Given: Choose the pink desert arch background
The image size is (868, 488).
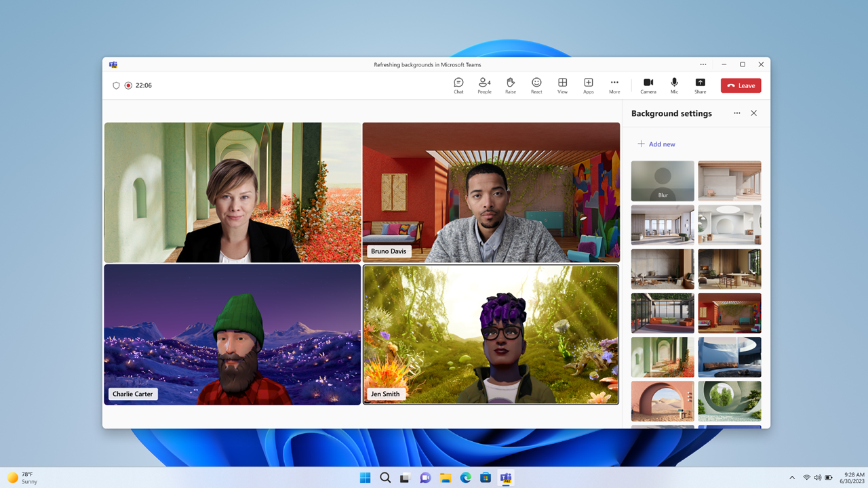Looking at the screenshot, I should coord(663,401).
